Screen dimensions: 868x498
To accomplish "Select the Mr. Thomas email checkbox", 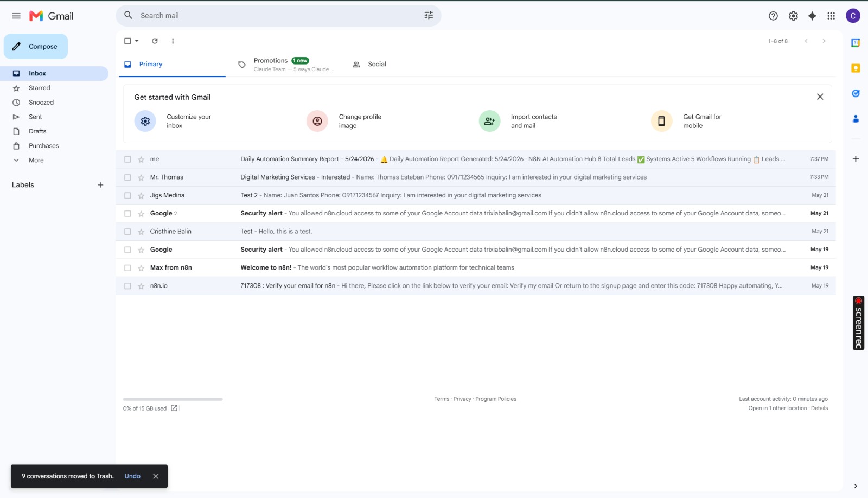I will pos(127,177).
